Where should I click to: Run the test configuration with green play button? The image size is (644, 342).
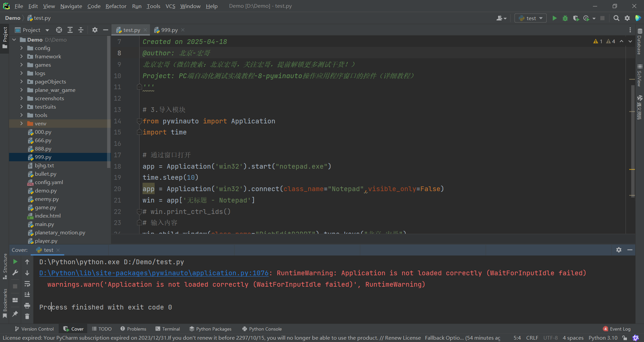click(x=554, y=18)
